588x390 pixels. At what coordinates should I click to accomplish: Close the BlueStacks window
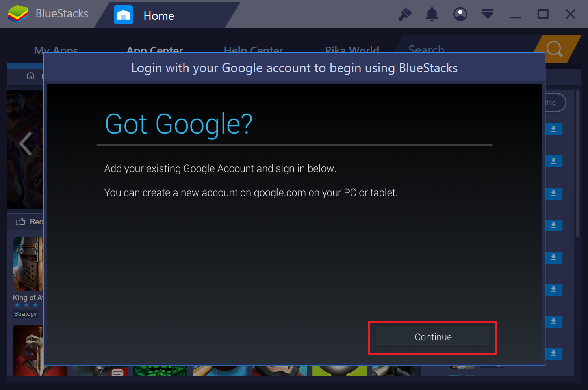tap(570, 15)
